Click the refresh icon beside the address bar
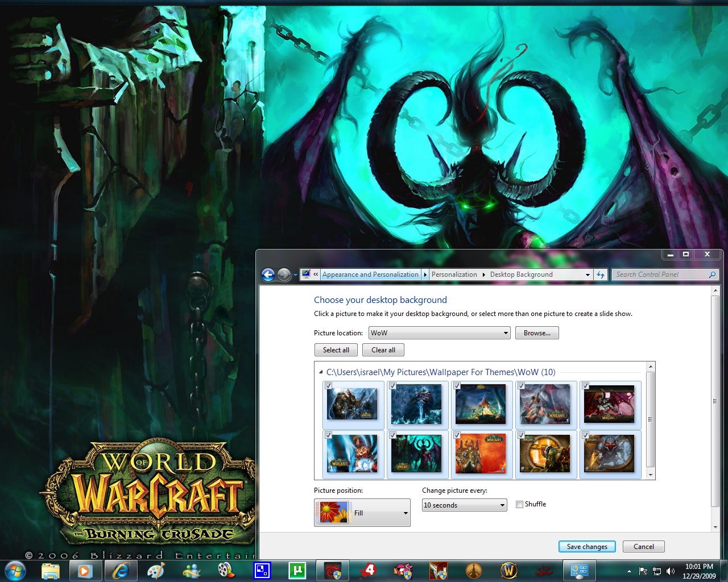 (x=601, y=275)
